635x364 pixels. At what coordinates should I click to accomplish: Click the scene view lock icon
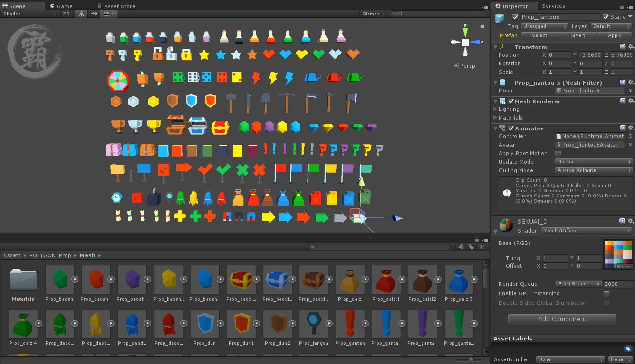pyautogui.click(x=482, y=26)
